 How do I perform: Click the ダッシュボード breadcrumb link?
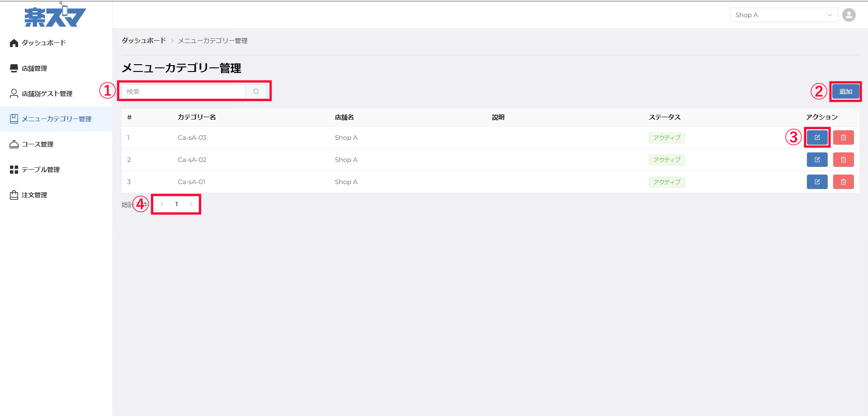144,41
